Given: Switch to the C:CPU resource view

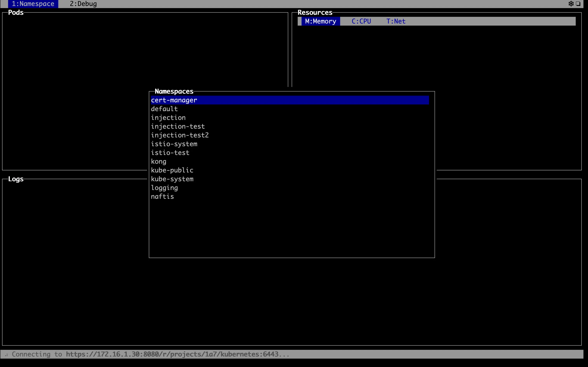Looking at the screenshot, I should pos(361,21).
